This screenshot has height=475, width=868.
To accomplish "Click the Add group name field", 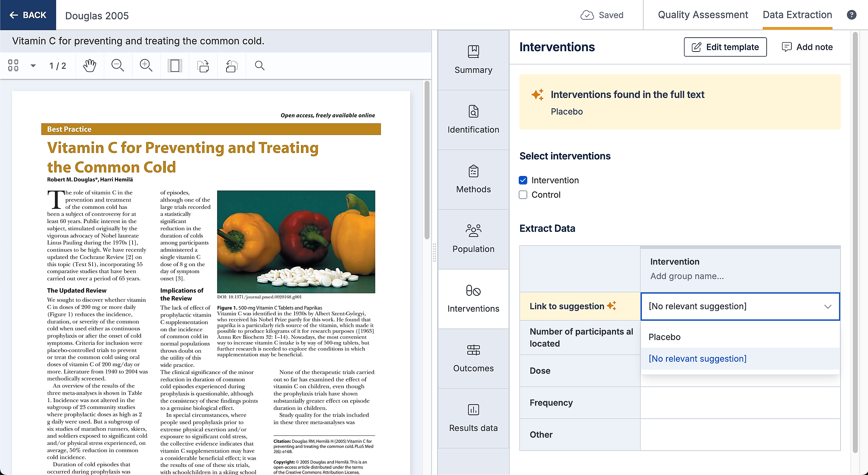I will pos(687,276).
